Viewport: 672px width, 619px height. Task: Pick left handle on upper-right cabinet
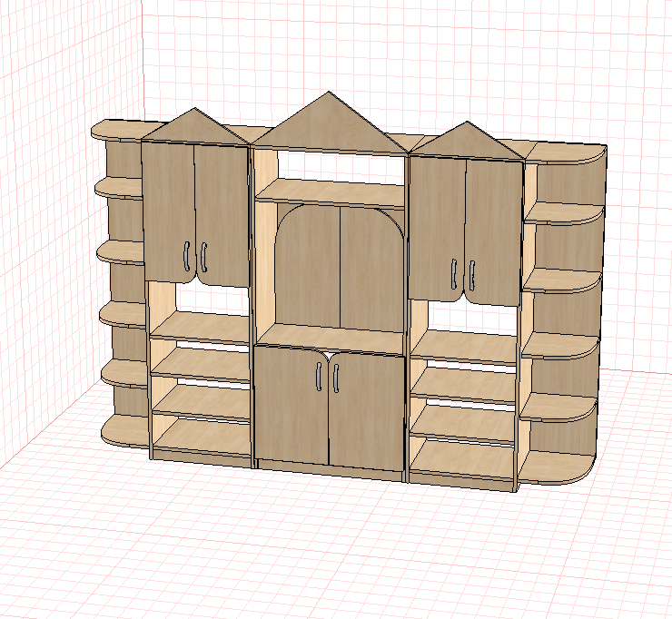454,273
